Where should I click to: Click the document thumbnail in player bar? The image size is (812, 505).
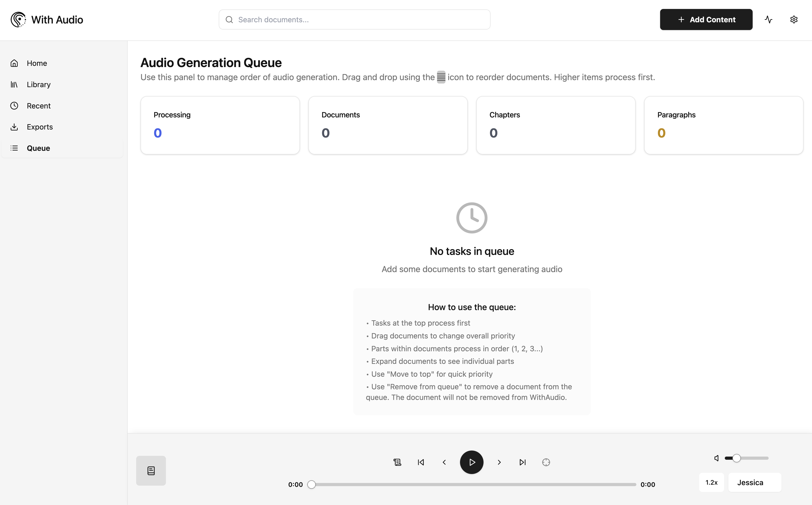pyautogui.click(x=151, y=470)
